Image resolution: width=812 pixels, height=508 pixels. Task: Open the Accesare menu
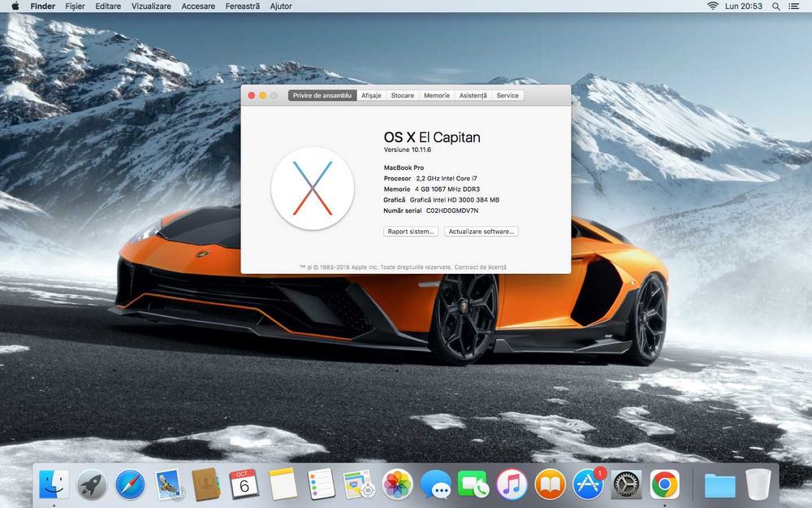click(x=198, y=7)
